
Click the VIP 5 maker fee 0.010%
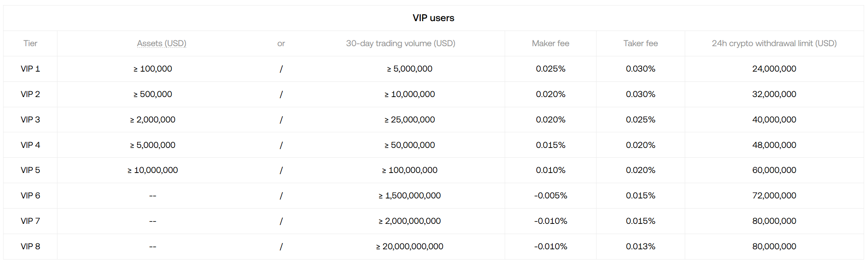[550, 170]
